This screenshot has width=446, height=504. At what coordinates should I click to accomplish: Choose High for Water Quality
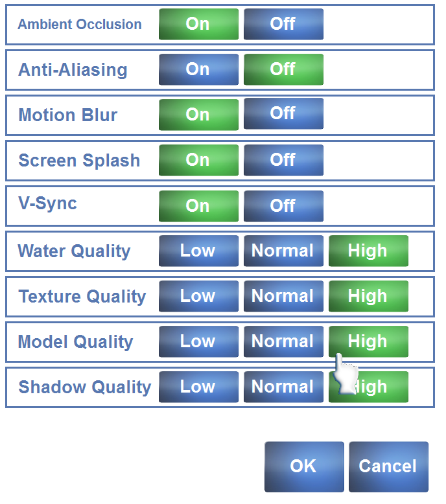368,251
